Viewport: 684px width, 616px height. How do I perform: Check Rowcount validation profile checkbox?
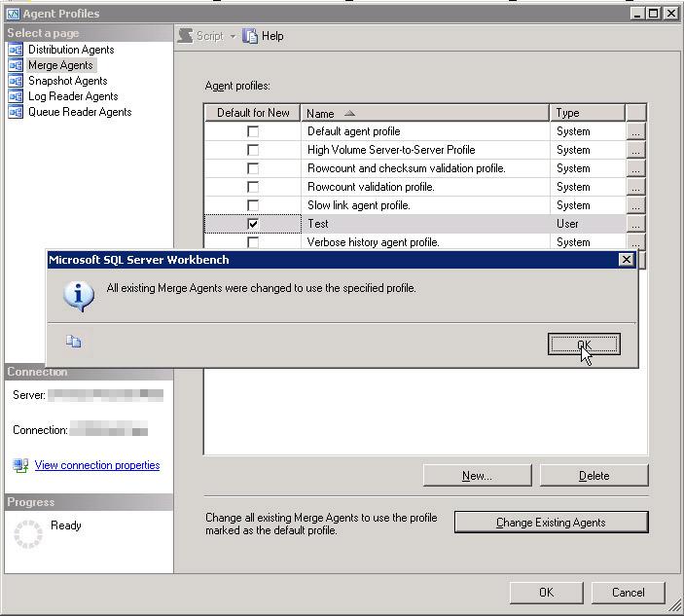tap(253, 187)
